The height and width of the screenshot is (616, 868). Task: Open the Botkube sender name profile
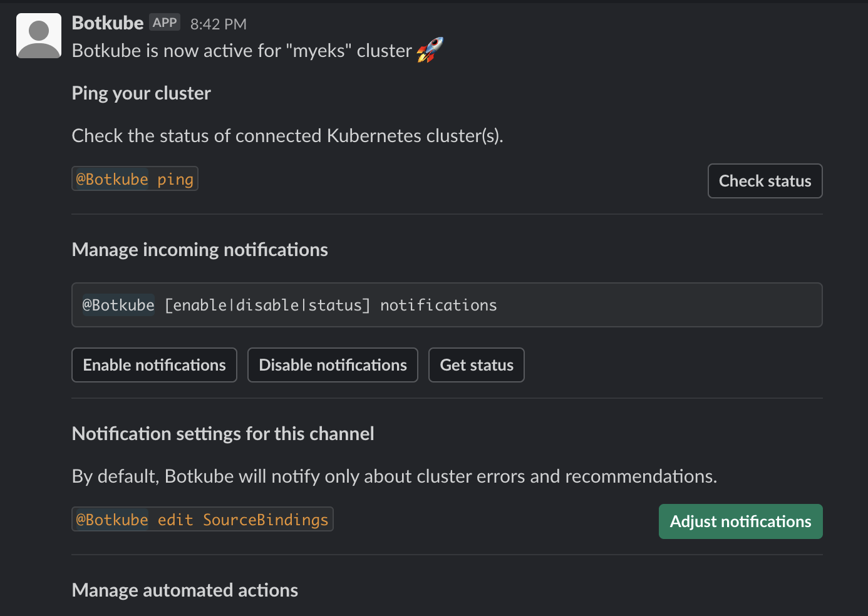pyautogui.click(x=108, y=23)
